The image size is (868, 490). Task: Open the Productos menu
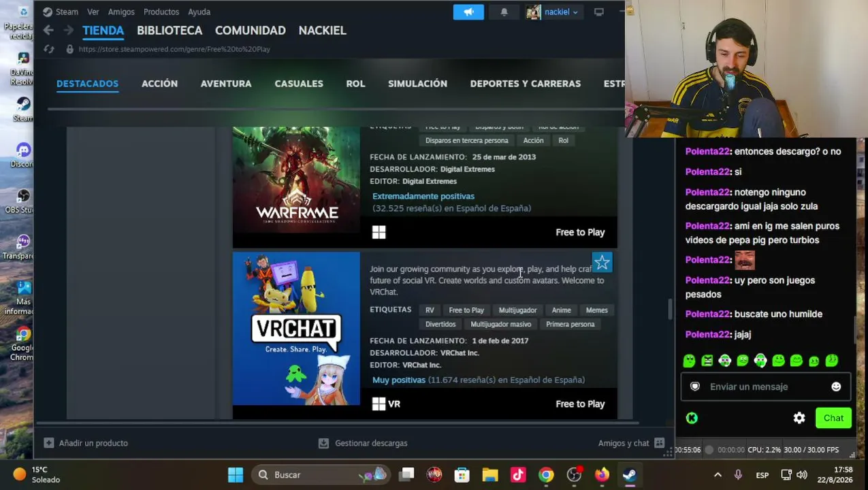(161, 12)
